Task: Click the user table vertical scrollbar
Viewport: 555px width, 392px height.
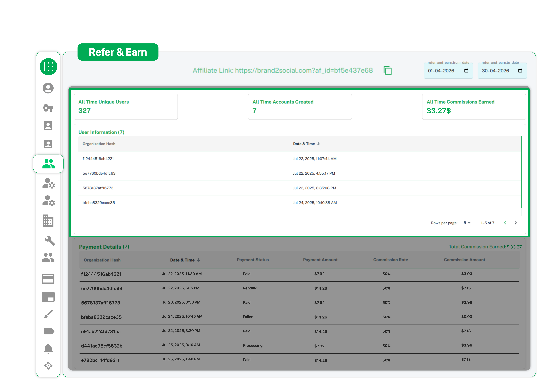Action: tap(521, 172)
